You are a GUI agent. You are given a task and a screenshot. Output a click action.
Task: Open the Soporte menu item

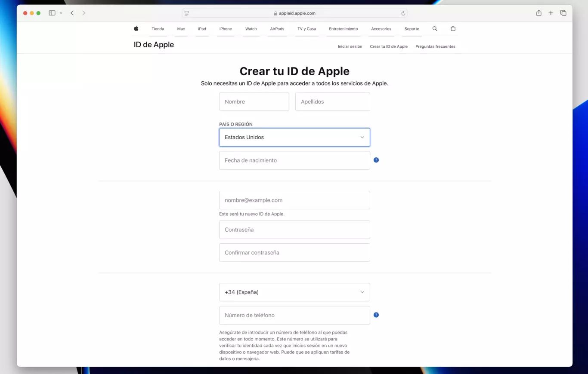point(412,29)
